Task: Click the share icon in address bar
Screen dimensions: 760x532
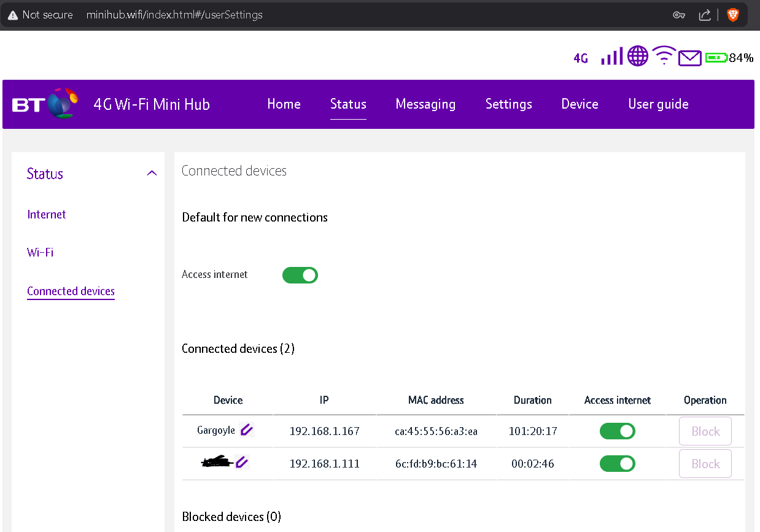Action: 705,15
